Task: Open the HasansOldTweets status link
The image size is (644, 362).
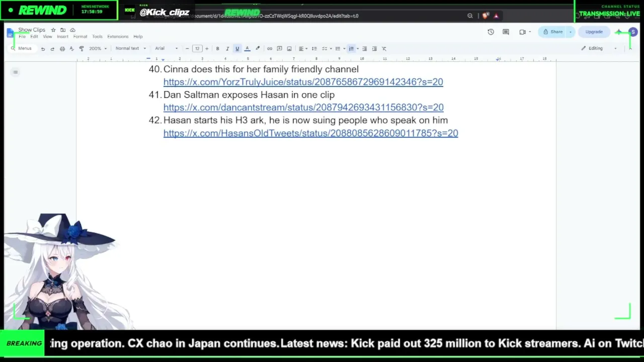Action: (310, 133)
